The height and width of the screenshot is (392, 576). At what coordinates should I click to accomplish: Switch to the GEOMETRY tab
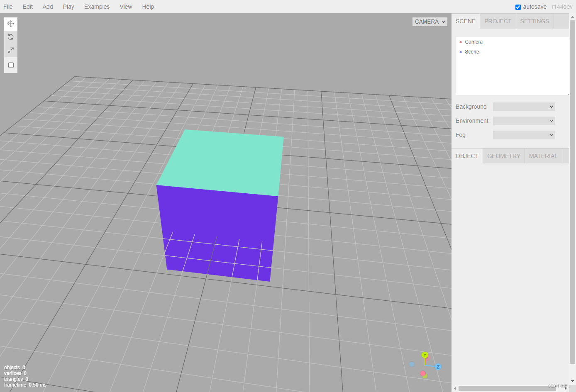pos(504,156)
